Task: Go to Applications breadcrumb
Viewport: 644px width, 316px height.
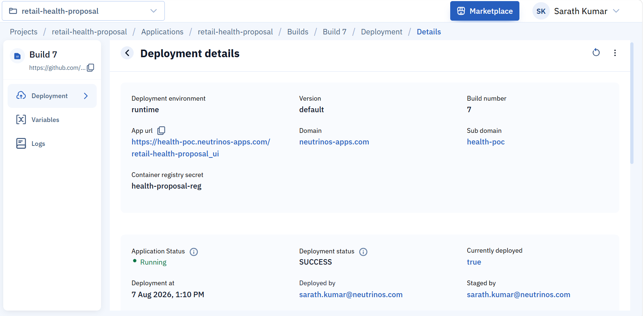Action: click(162, 32)
